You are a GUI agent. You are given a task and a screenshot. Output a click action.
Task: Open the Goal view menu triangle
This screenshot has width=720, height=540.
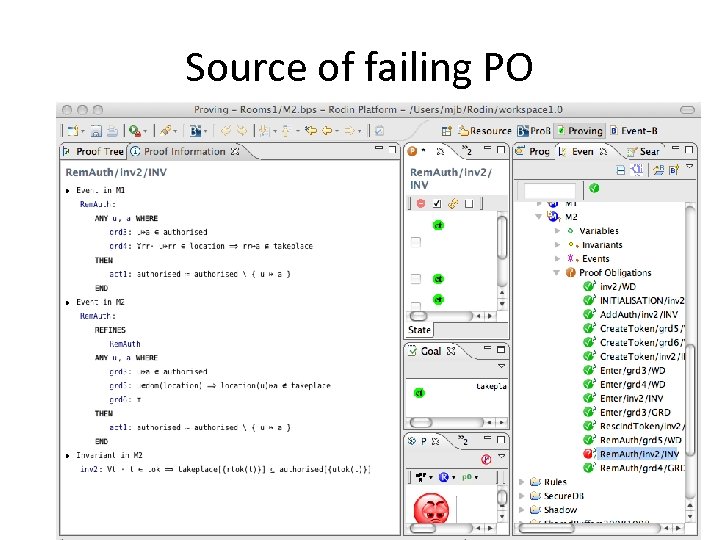click(x=501, y=366)
